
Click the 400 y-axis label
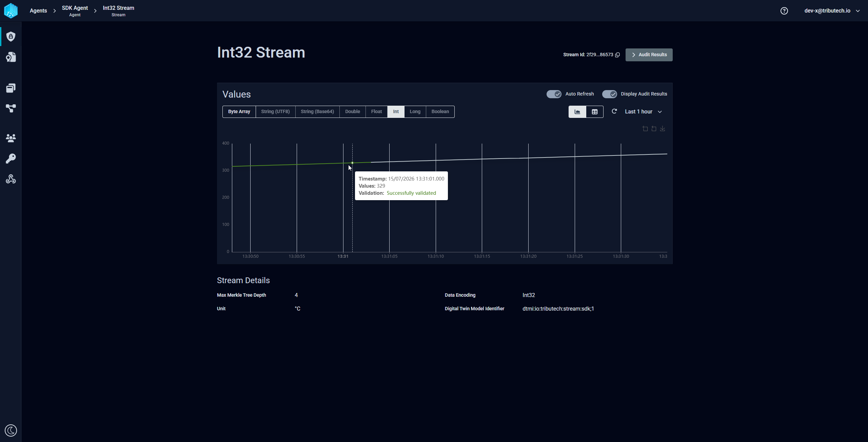(225, 143)
